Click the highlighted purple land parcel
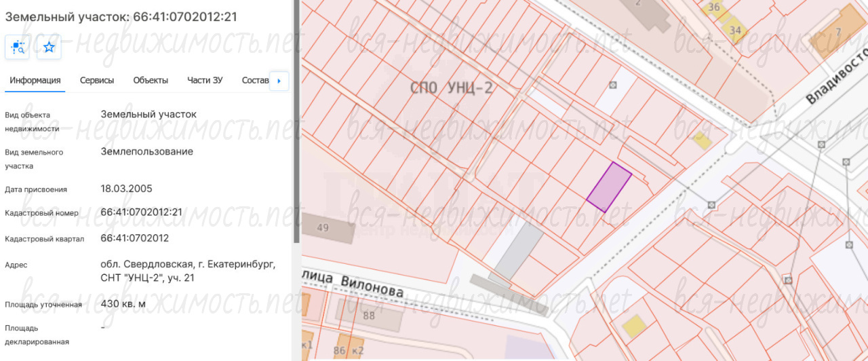This screenshot has width=868, height=361. (x=609, y=187)
